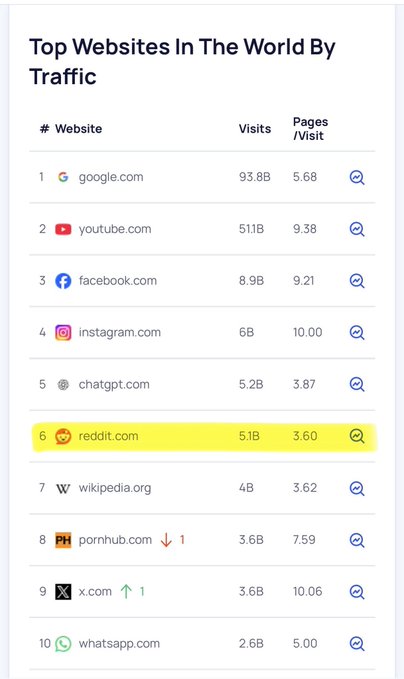
Task: Open traffic analysis icon for chatgpt.com
Action: click(x=357, y=385)
